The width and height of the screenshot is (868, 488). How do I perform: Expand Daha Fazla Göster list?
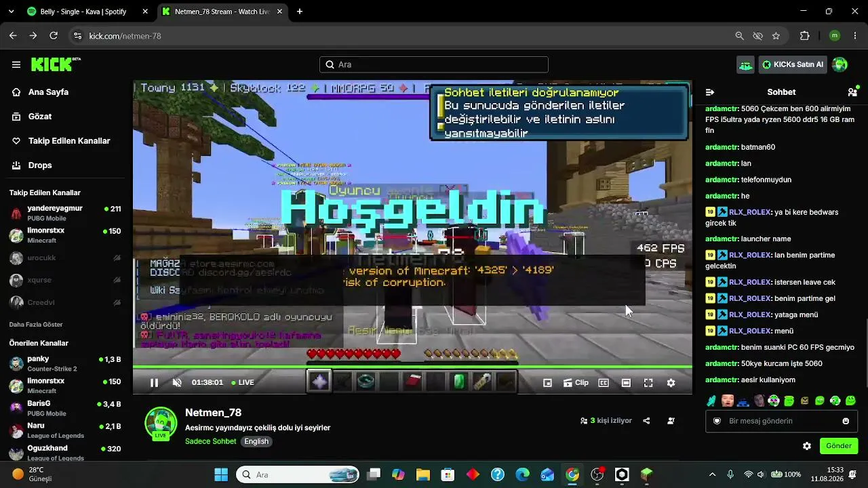coord(36,325)
